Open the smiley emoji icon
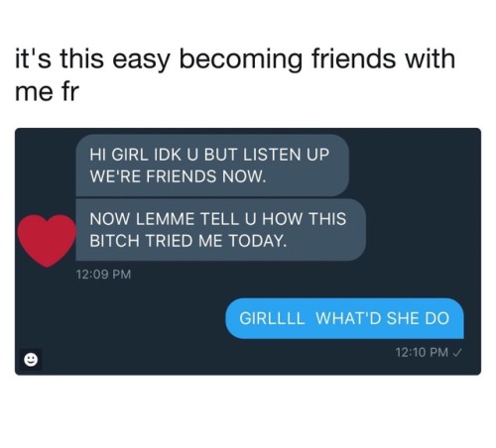 31,360
